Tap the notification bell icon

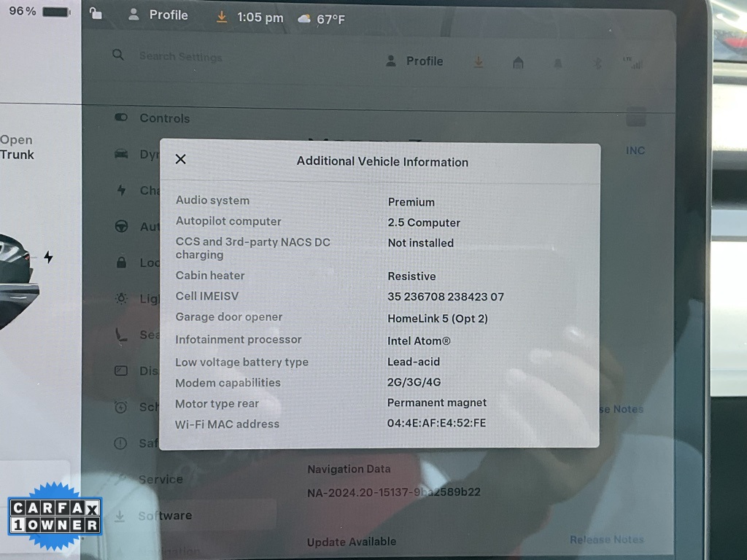click(x=558, y=63)
